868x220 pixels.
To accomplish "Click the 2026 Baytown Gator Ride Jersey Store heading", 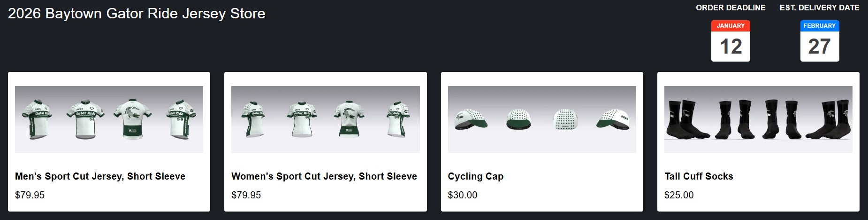I will tap(137, 14).
